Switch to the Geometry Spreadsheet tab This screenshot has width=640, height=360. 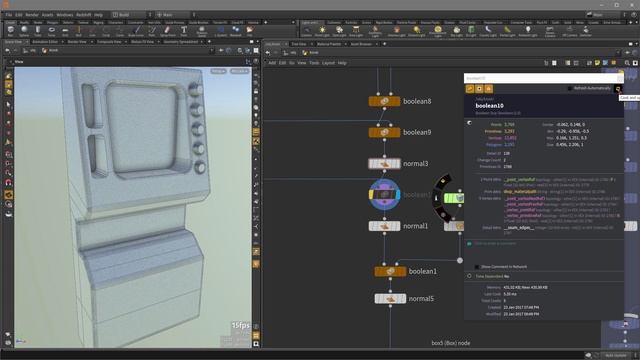click(181, 42)
